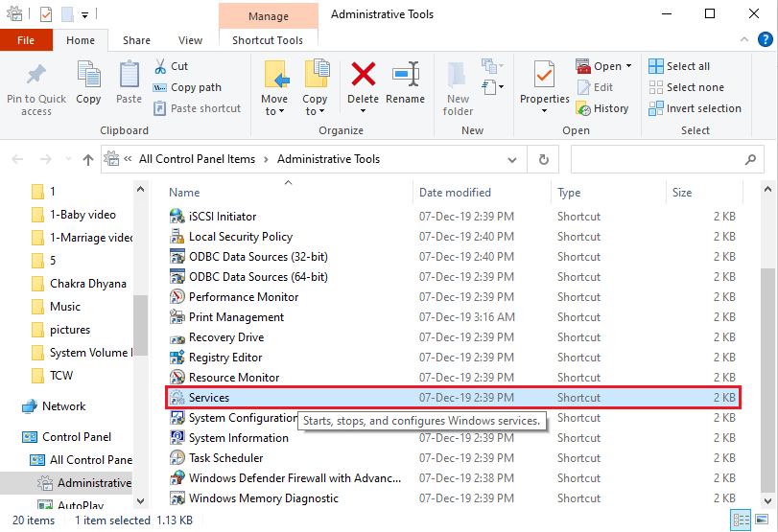Click All Control Panel Items in the address path
This screenshot has height=532, width=778.
pyautogui.click(x=197, y=159)
